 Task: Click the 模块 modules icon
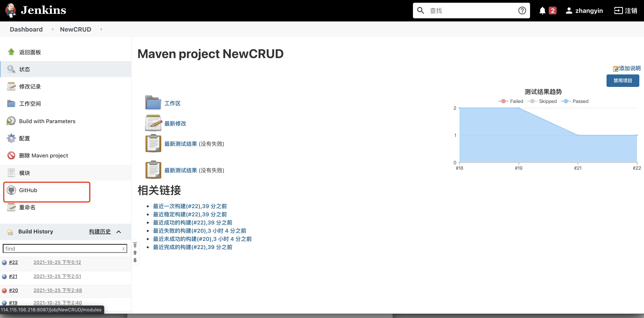click(x=11, y=172)
